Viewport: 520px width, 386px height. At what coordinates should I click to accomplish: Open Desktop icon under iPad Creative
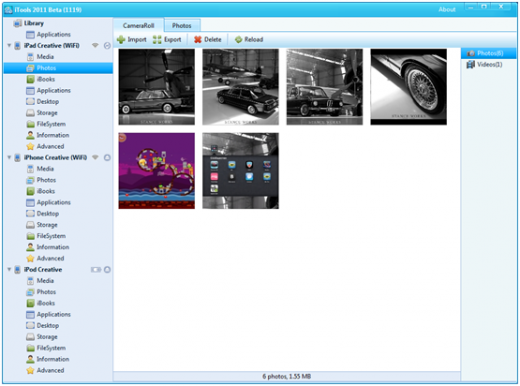(x=30, y=102)
